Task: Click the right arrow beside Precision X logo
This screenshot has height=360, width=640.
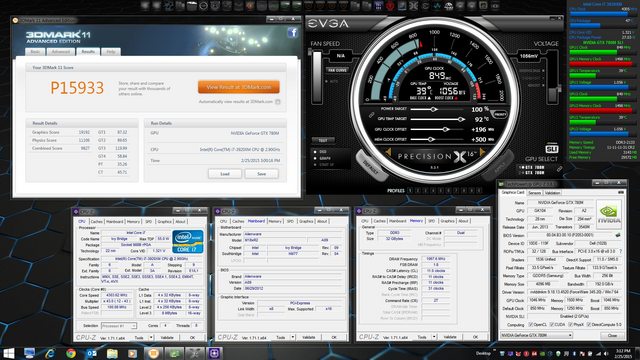Action: pos(482,152)
